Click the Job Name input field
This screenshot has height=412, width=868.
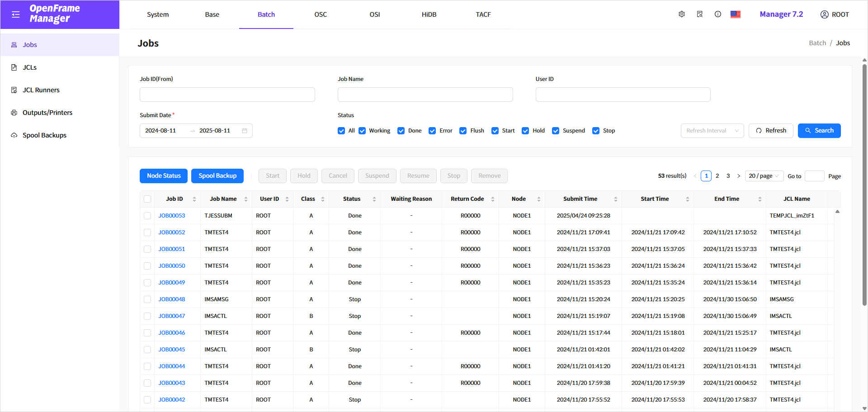click(425, 95)
